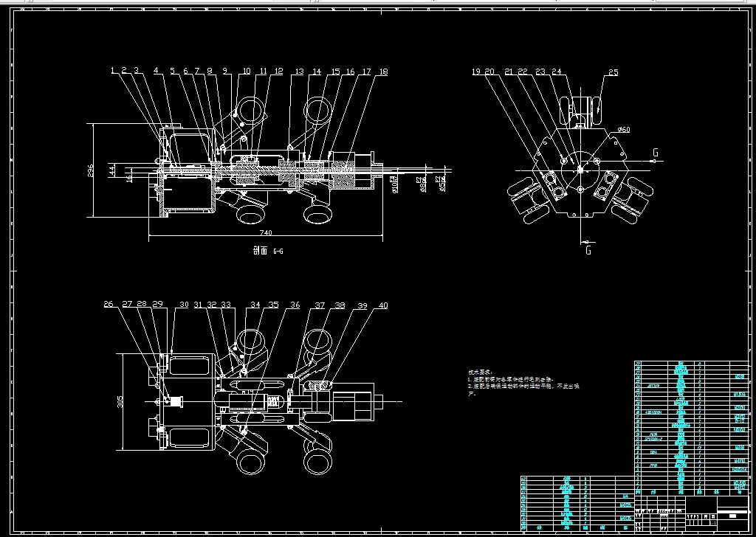756x537 pixels.
Task: Click part balloon label 22
Action: (x=523, y=72)
